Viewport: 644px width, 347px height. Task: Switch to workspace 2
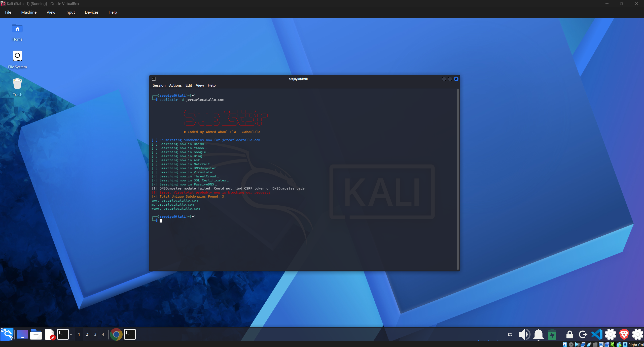coord(87,334)
